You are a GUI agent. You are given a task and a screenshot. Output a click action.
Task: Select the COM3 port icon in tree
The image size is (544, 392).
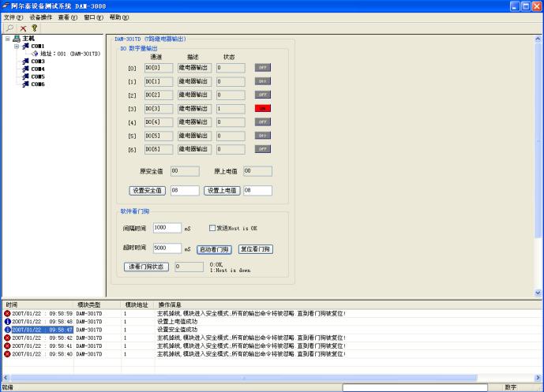click(x=26, y=61)
